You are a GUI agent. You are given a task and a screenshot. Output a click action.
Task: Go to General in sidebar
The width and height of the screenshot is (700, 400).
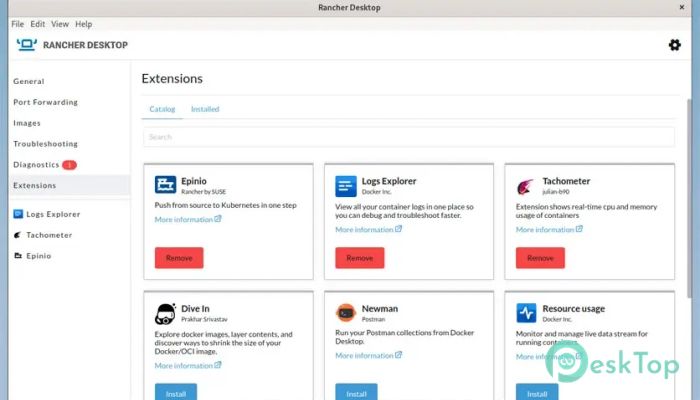(29, 81)
